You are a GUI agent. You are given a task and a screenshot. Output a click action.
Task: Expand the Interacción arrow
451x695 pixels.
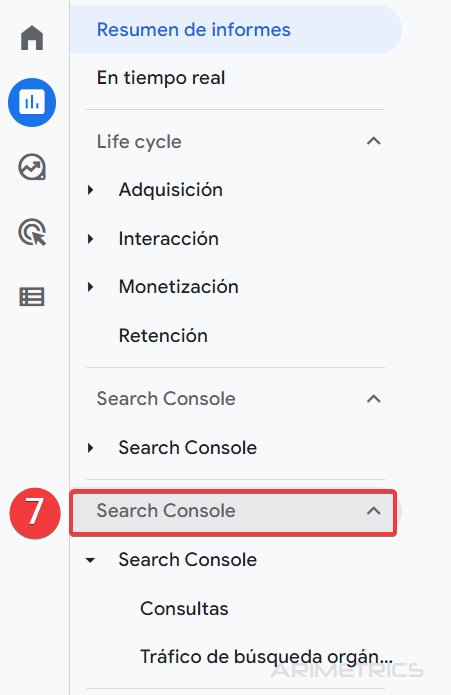(x=91, y=238)
